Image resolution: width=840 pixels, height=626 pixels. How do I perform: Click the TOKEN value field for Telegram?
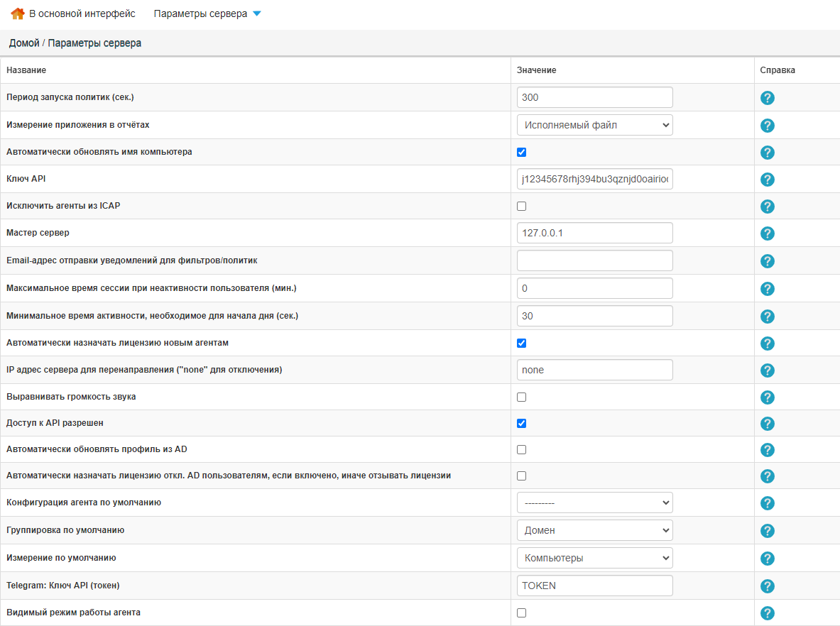click(594, 585)
